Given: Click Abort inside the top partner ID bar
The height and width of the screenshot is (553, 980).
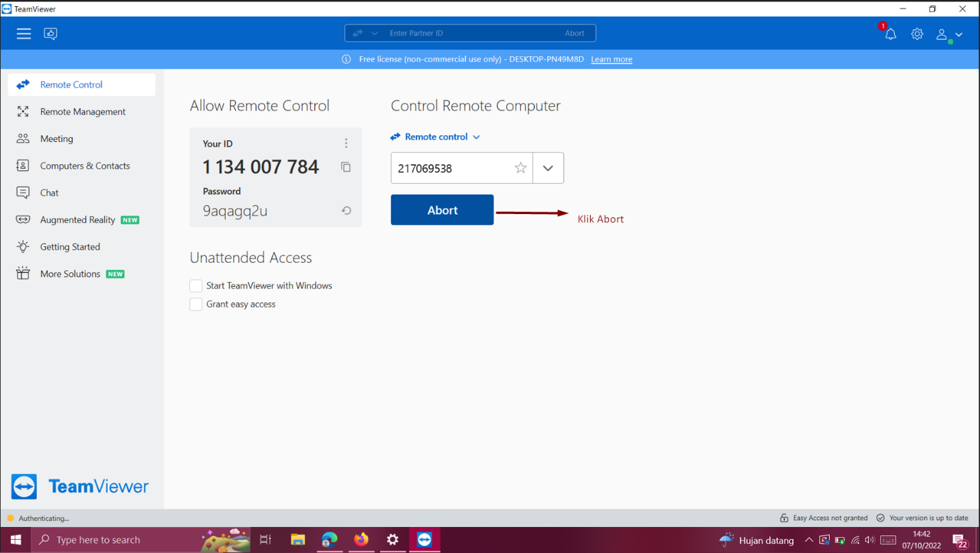Looking at the screenshot, I should (574, 33).
